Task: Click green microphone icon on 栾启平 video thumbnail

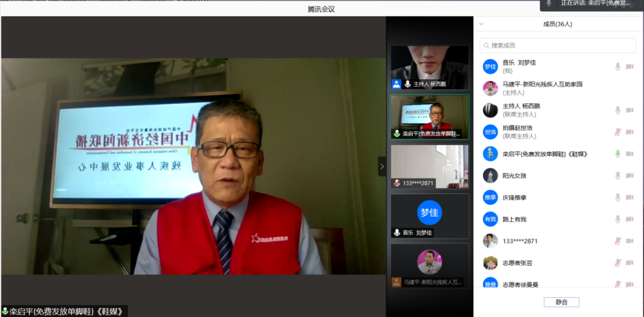Action: 397,133
